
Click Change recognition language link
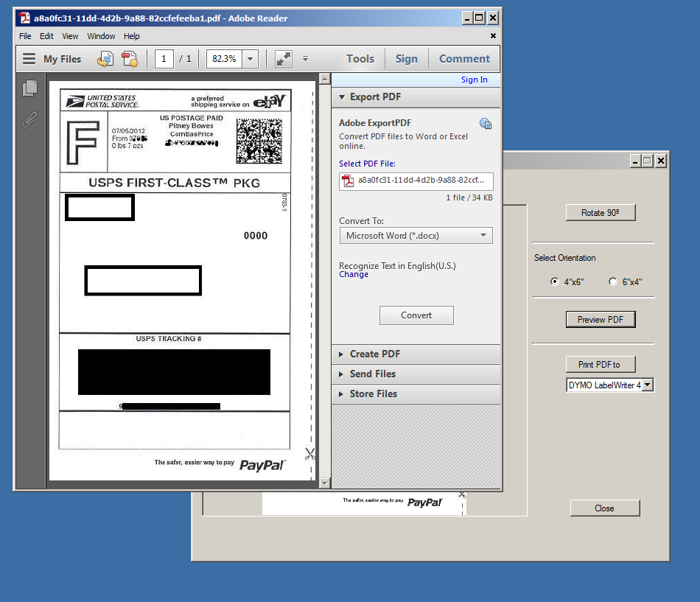354,274
